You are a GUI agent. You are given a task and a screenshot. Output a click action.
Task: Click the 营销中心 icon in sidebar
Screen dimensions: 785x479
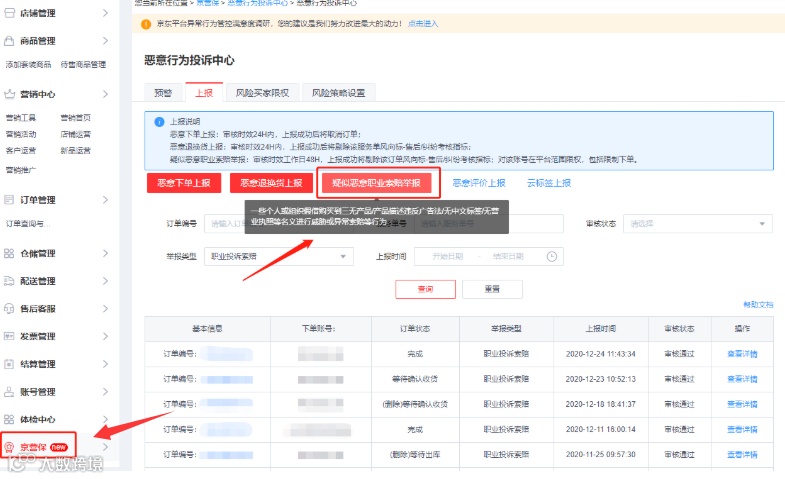pos(9,94)
